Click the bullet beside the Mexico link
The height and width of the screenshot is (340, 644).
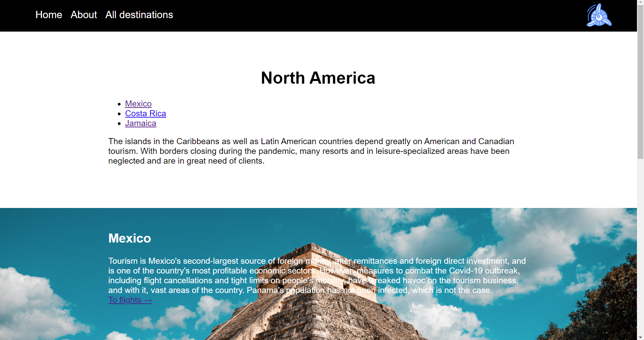[120, 104]
